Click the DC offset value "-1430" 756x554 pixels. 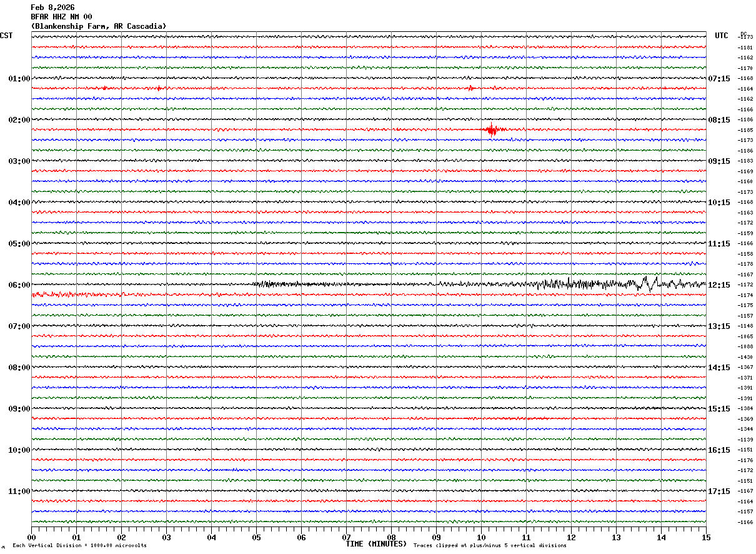[745, 357]
